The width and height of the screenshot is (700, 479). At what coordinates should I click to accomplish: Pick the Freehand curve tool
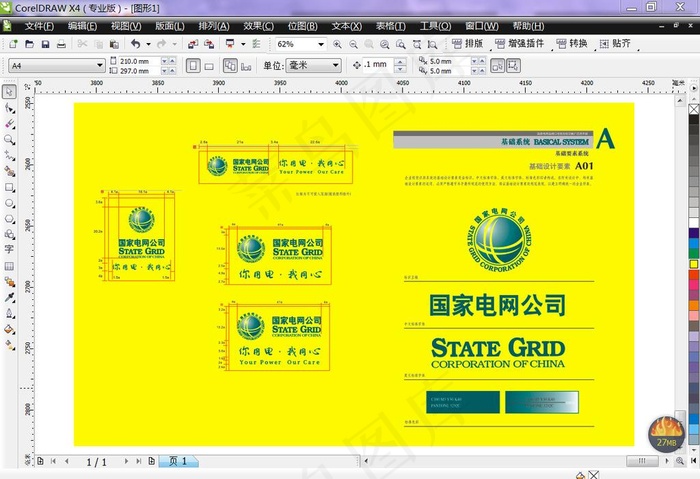(x=9, y=155)
